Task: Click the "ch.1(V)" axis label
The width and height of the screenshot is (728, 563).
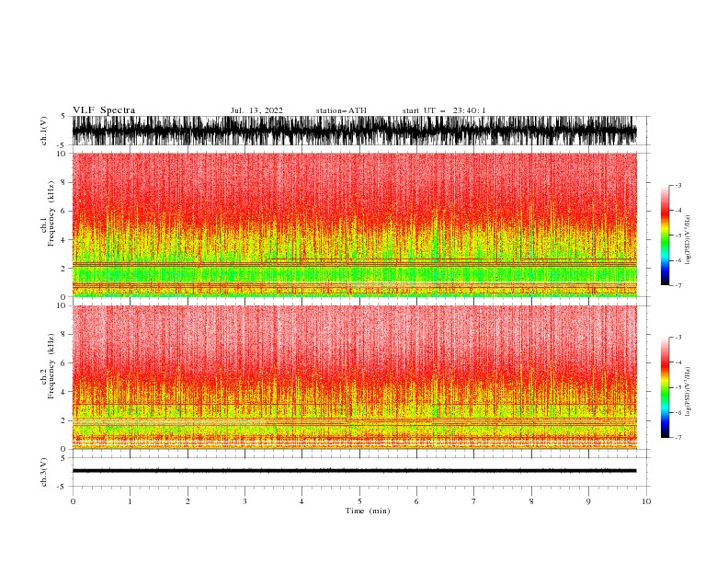Action: point(44,131)
